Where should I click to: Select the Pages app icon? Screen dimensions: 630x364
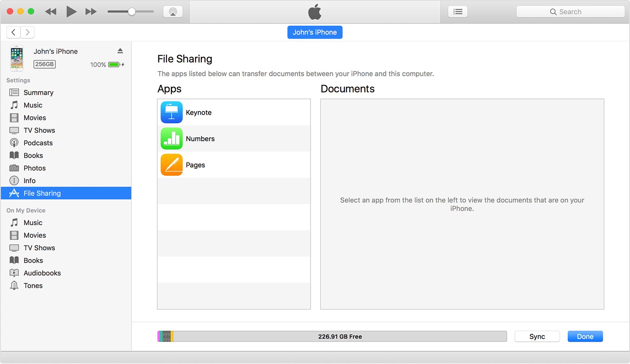[172, 165]
